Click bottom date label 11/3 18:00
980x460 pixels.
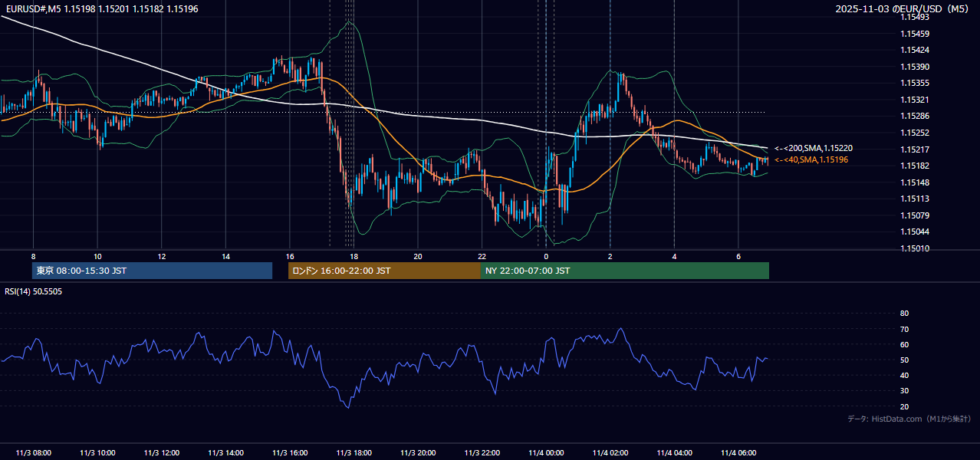coord(354,453)
